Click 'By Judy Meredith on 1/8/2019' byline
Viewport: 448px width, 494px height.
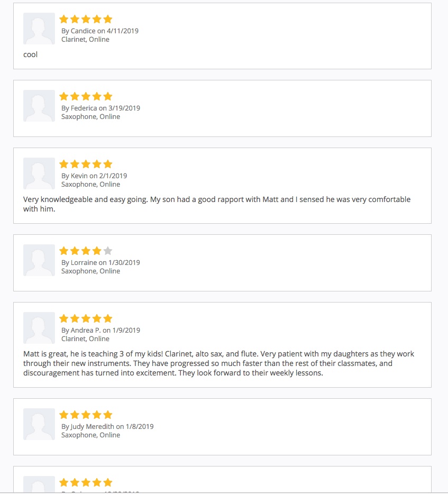tap(107, 426)
